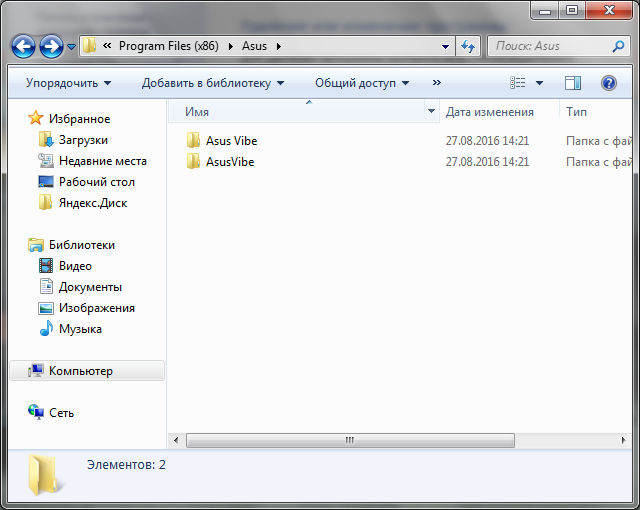Screen dimensions: 640x510
Task: Click the Изображения library icon
Action: click(46, 308)
